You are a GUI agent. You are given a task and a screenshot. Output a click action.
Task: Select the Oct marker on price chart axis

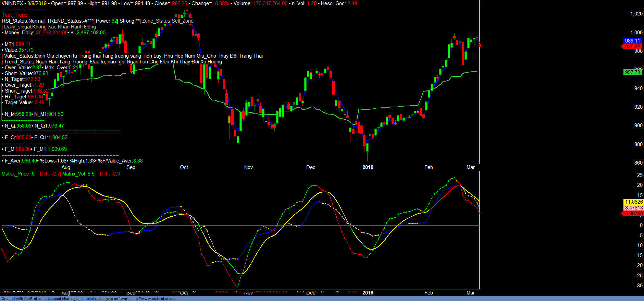point(184,167)
